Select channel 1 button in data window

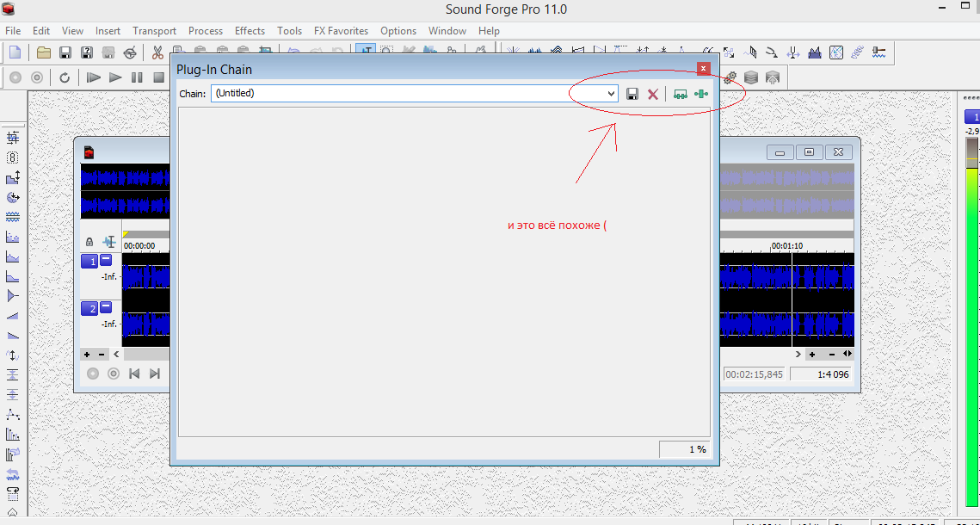pos(90,262)
